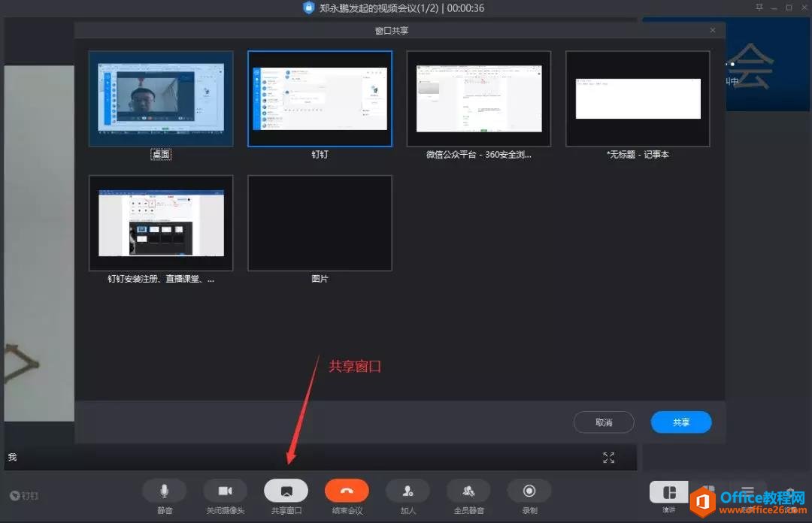Mute everyone using 全员静音
Screen dimensions: 812x523
click(x=468, y=491)
